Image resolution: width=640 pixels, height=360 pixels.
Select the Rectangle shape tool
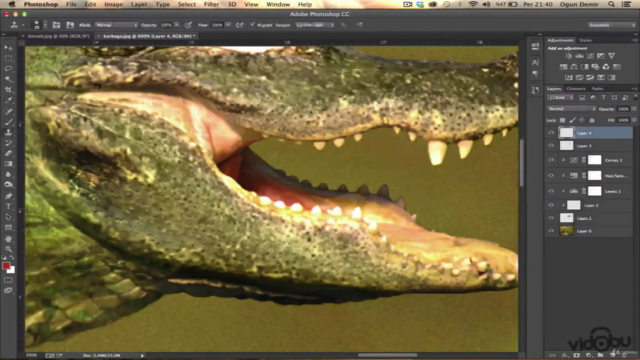point(8,228)
